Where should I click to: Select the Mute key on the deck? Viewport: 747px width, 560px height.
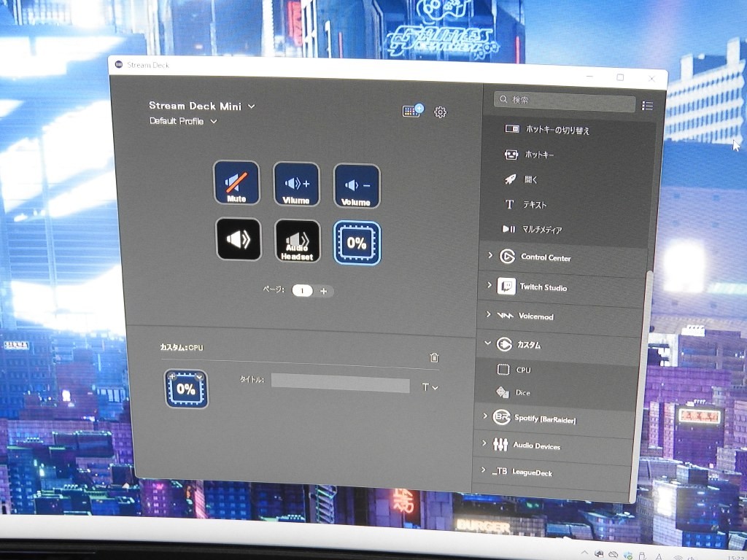coord(236,182)
